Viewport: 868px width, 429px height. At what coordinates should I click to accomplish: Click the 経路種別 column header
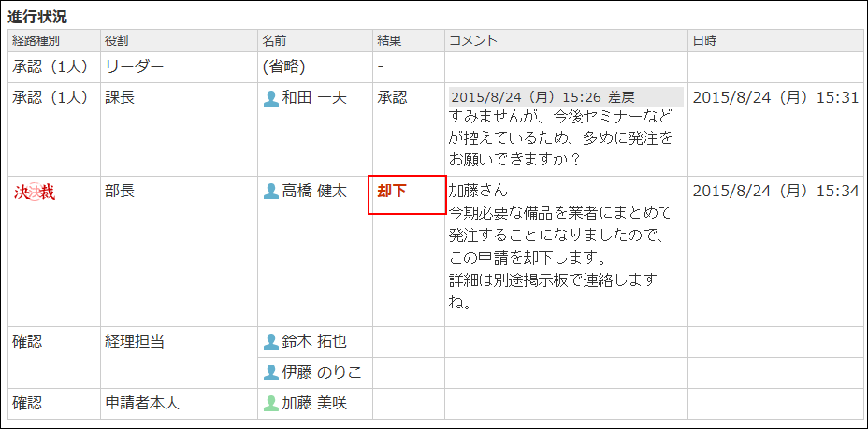(36, 41)
